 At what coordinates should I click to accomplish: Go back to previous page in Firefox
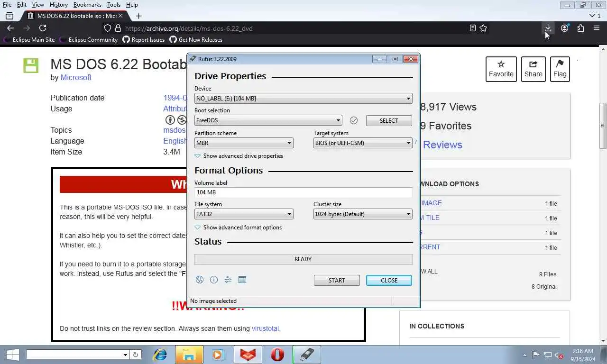coord(10,28)
